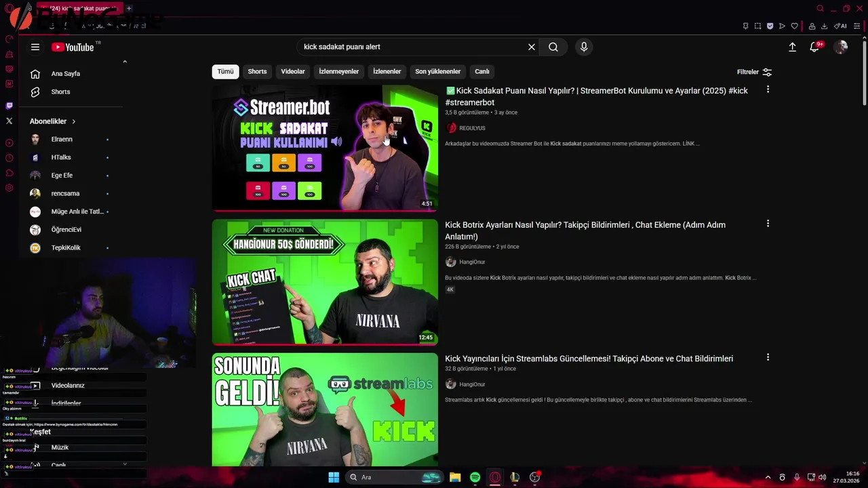868x488 pixels.
Task: Open Opera easy setup sliders icon
Action: (x=857, y=26)
